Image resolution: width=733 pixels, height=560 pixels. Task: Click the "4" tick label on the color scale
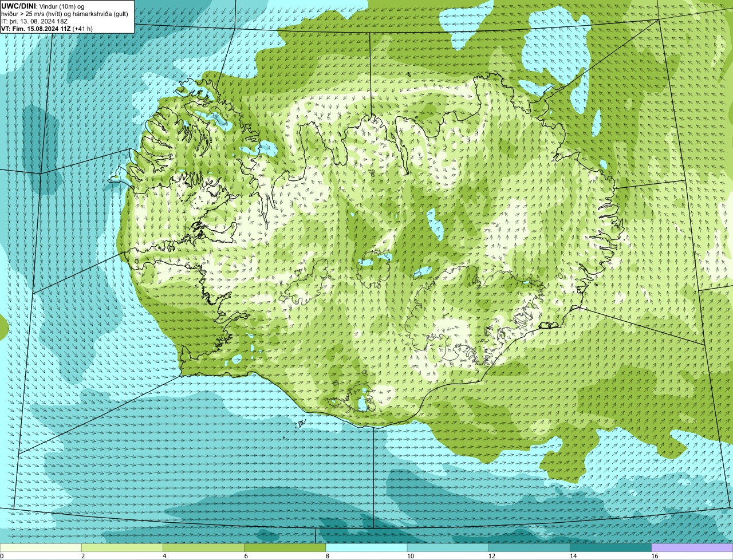pyautogui.click(x=164, y=556)
